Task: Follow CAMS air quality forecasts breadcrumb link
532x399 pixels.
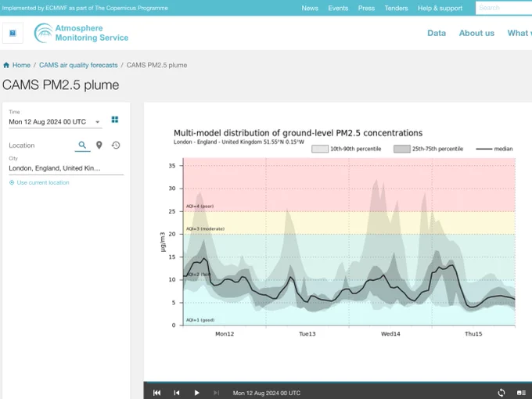Action: (x=78, y=65)
